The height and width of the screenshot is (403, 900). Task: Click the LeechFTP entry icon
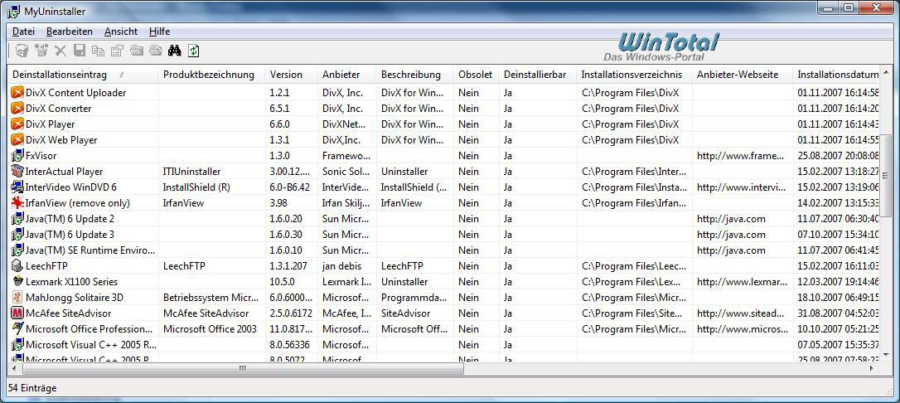17,266
